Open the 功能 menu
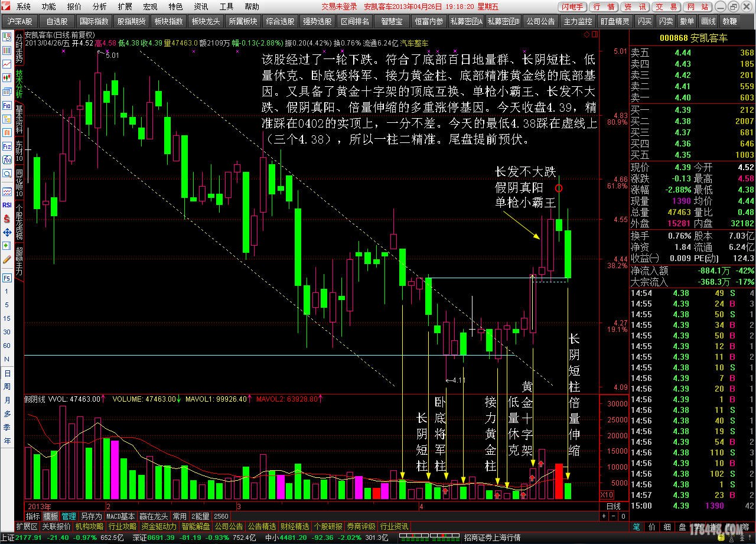756x544 pixels. (49, 6)
